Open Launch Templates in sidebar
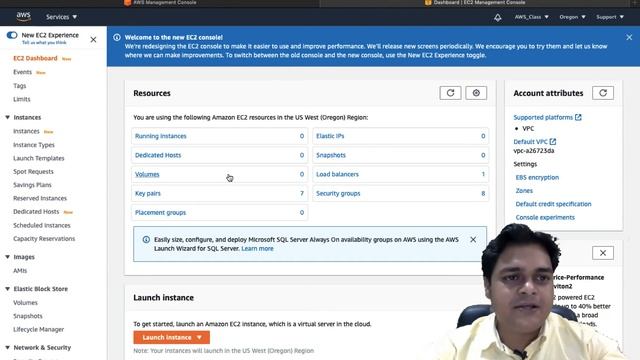 38,158
